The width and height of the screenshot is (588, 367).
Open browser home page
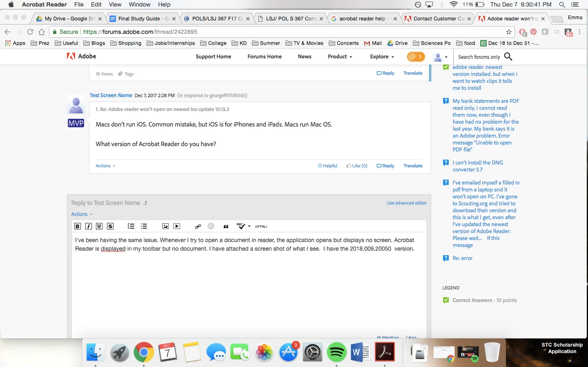pyautogui.click(x=42, y=32)
